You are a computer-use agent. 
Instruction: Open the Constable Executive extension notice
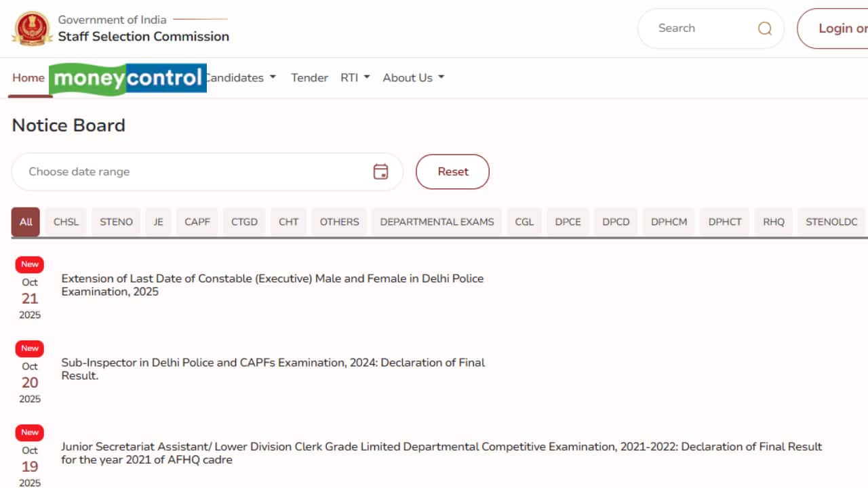(272, 285)
